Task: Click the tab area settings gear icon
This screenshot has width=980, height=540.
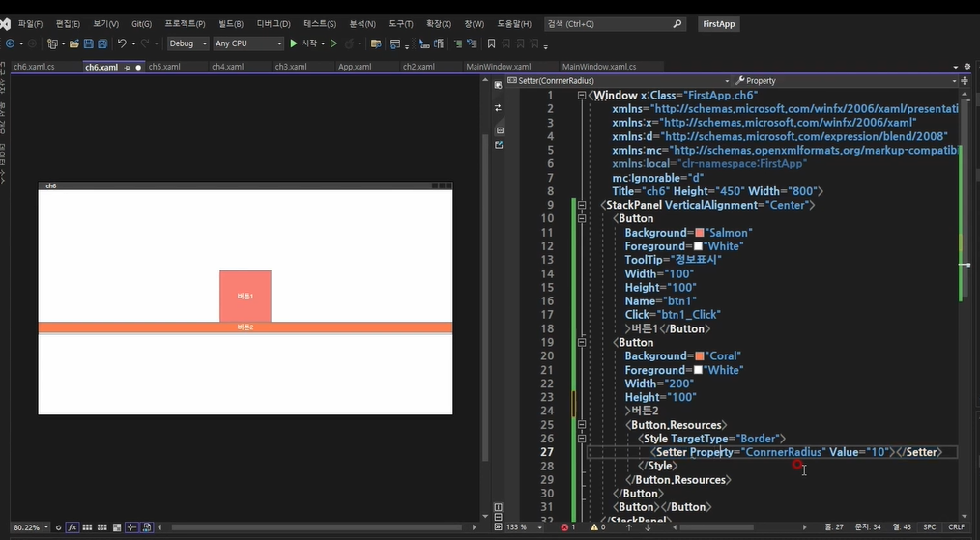Action: (967, 67)
